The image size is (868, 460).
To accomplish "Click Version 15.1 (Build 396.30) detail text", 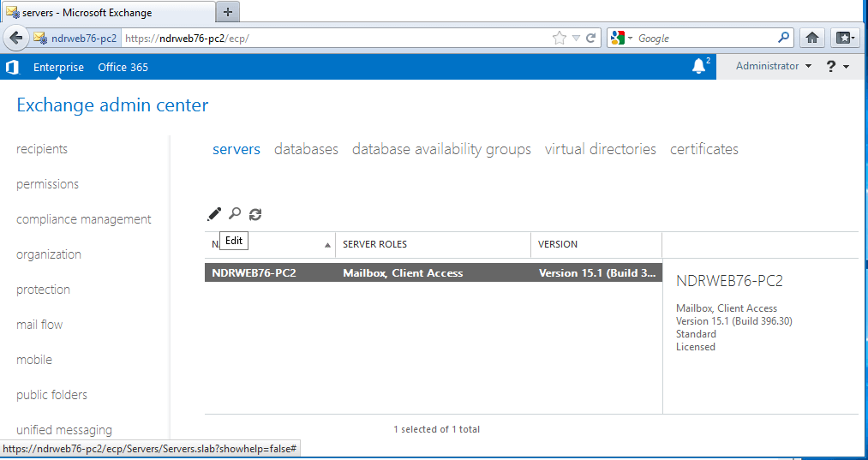I will (x=734, y=321).
